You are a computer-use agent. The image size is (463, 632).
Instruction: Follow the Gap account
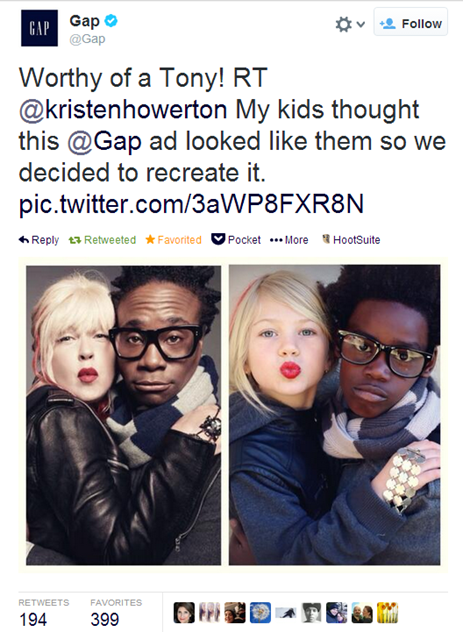[410, 23]
